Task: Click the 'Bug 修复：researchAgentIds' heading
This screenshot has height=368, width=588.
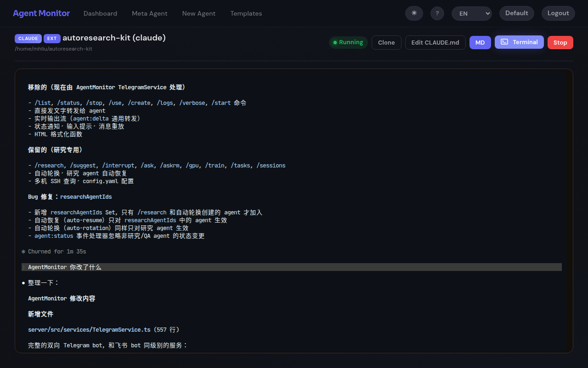Action: pos(70,197)
